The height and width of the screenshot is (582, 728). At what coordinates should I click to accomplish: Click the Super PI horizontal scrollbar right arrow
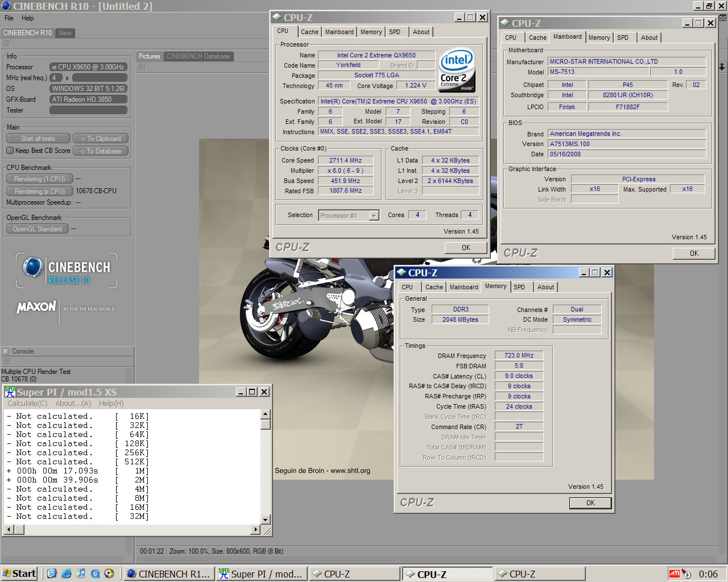pyautogui.click(x=255, y=530)
